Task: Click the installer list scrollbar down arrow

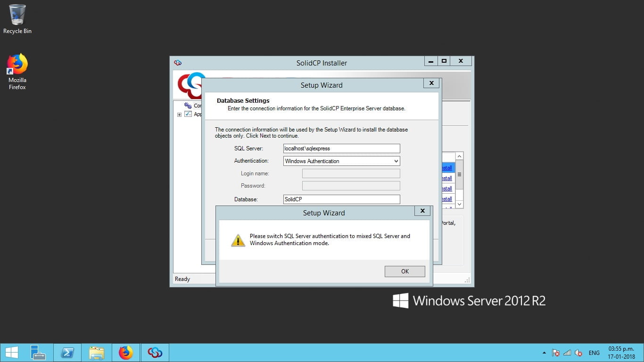Action: pos(460,205)
